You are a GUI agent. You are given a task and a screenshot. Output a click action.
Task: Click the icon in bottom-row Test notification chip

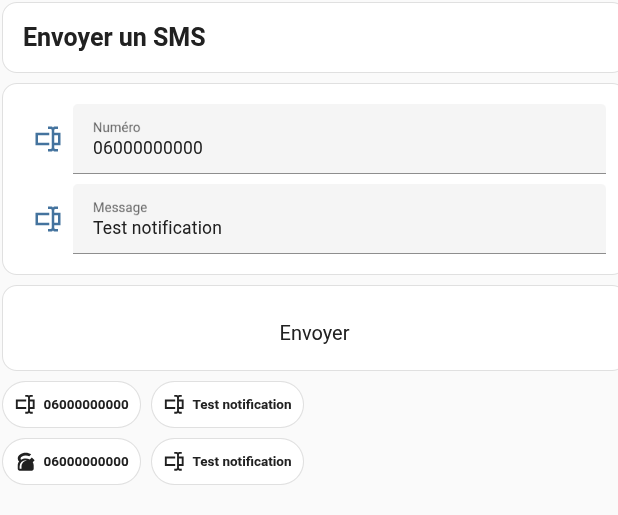(174, 461)
